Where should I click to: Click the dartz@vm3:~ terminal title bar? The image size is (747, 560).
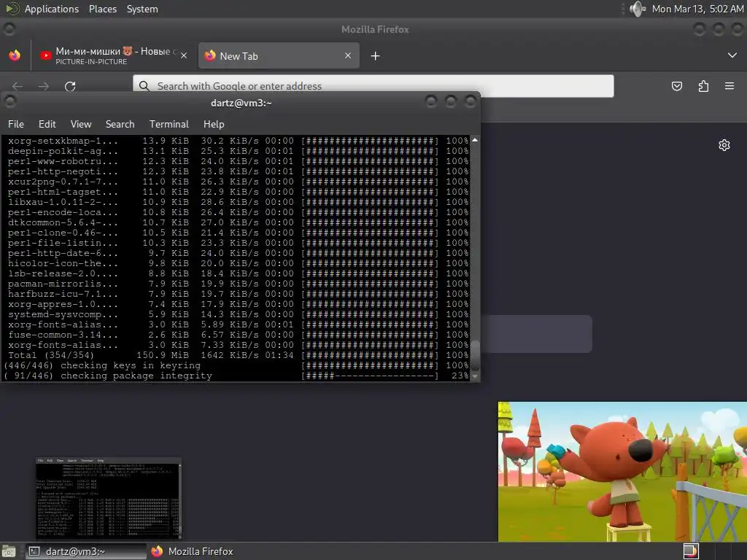point(241,103)
